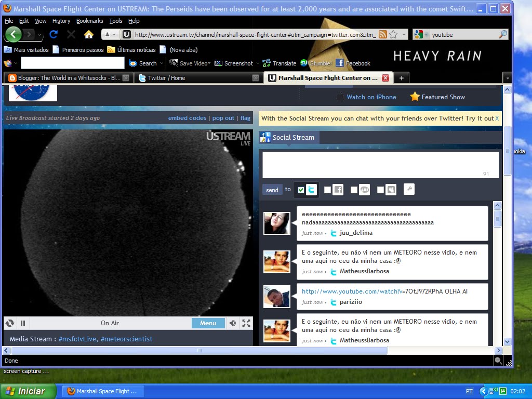Click juu_delima's avatar thumbnail

click(x=277, y=223)
